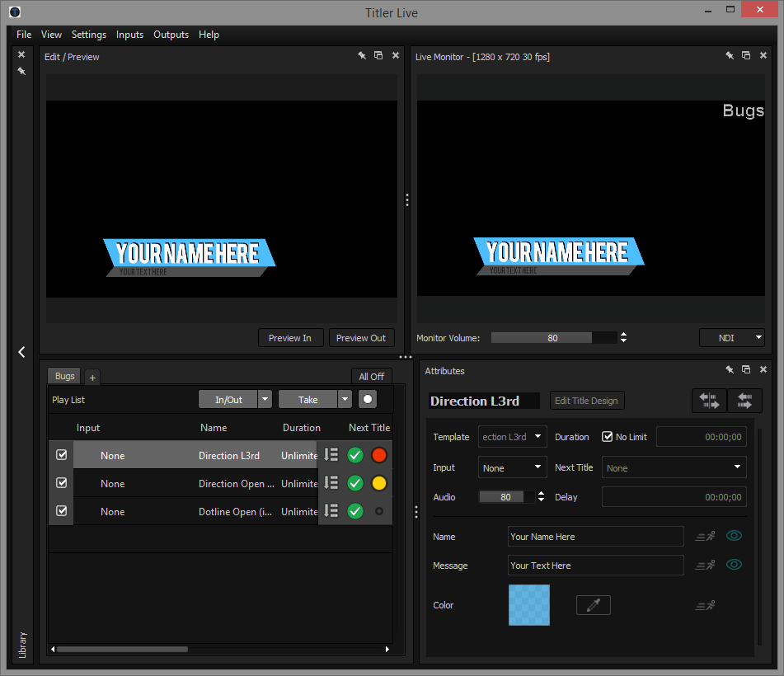The width and height of the screenshot is (784, 676).
Task: Click the Name text field in Attributes
Action: [x=595, y=537]
